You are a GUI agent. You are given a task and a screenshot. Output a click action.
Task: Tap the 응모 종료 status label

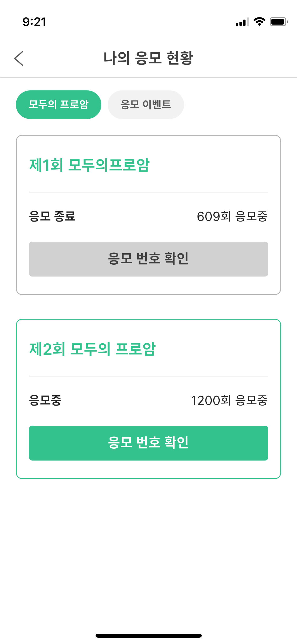(x=52, y=216)
